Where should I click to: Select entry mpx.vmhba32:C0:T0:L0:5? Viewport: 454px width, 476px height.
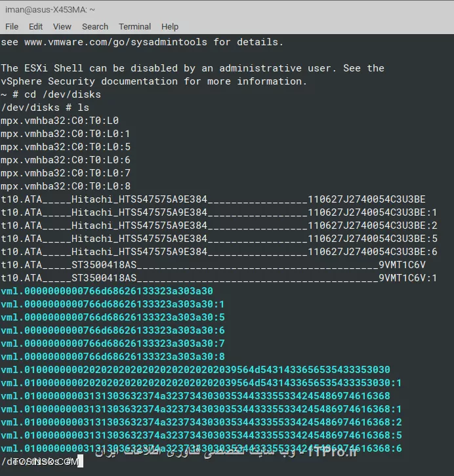pyautogui.click(x=66, y=147)
